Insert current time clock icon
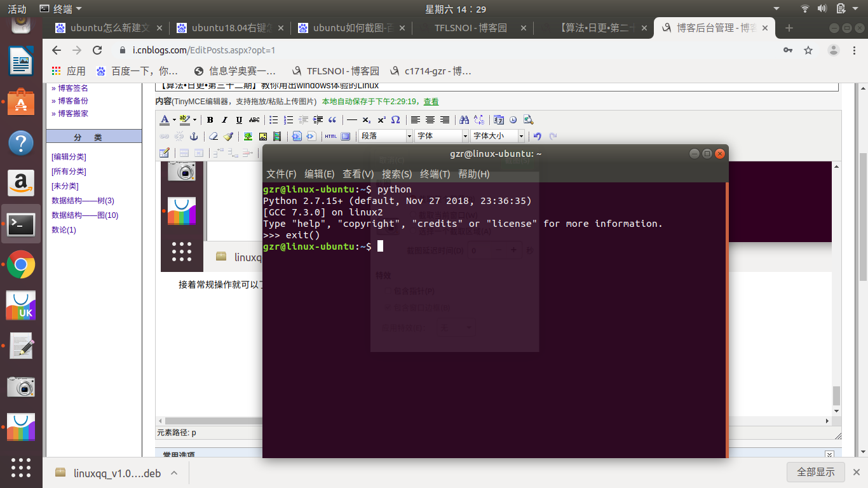868x488 pixels. [x=513, y=120]
